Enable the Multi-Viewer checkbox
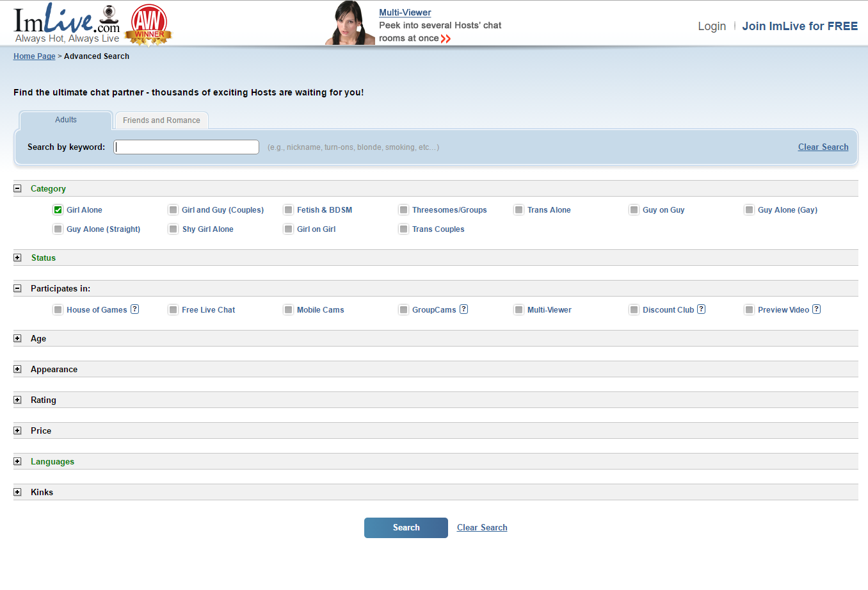The image size is (868, 590). [x=519, y=310]
